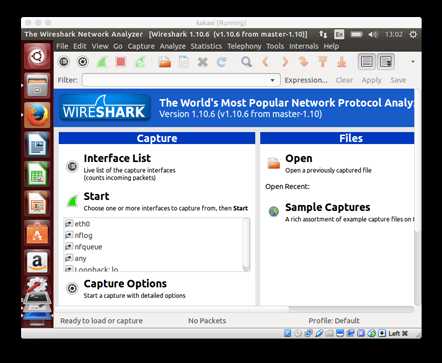Restart the live capture from the toolbar

(140, 62)
